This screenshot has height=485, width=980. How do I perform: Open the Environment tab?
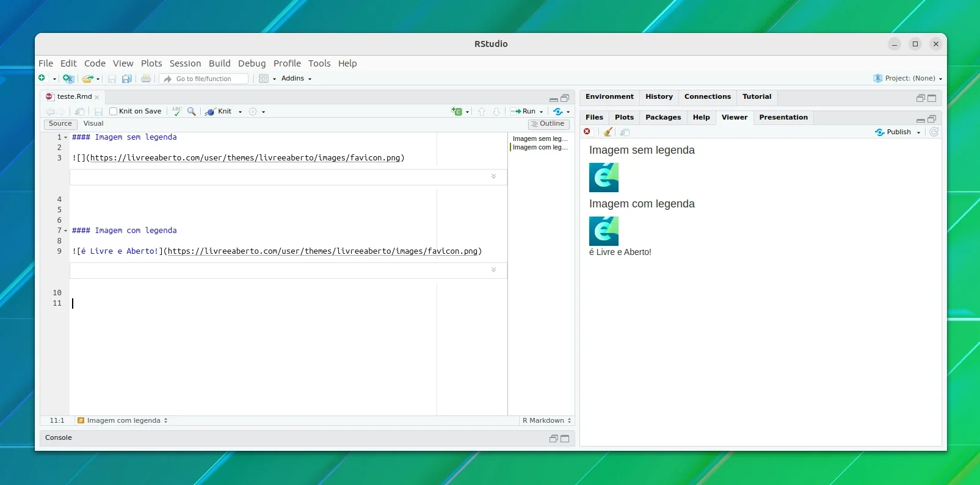pos(609,97)
